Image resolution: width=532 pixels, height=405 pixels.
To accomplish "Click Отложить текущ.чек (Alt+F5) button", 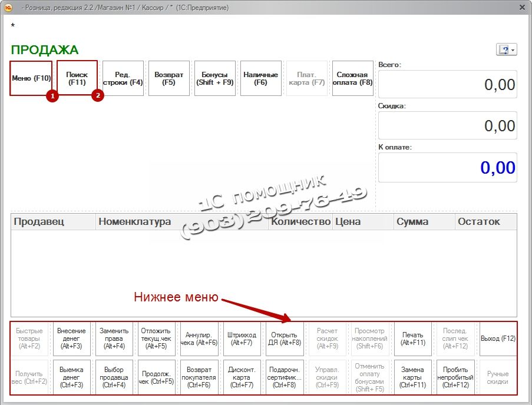I will [156, 338].
